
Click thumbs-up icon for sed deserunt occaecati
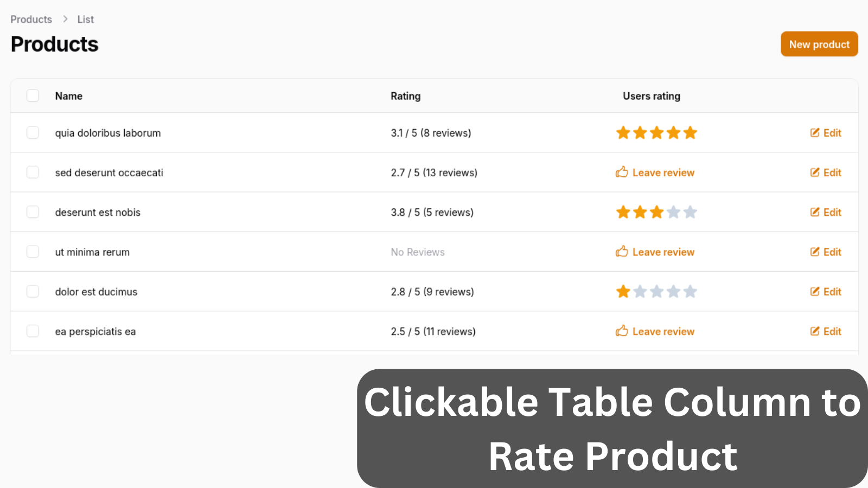tap(622, 172)
